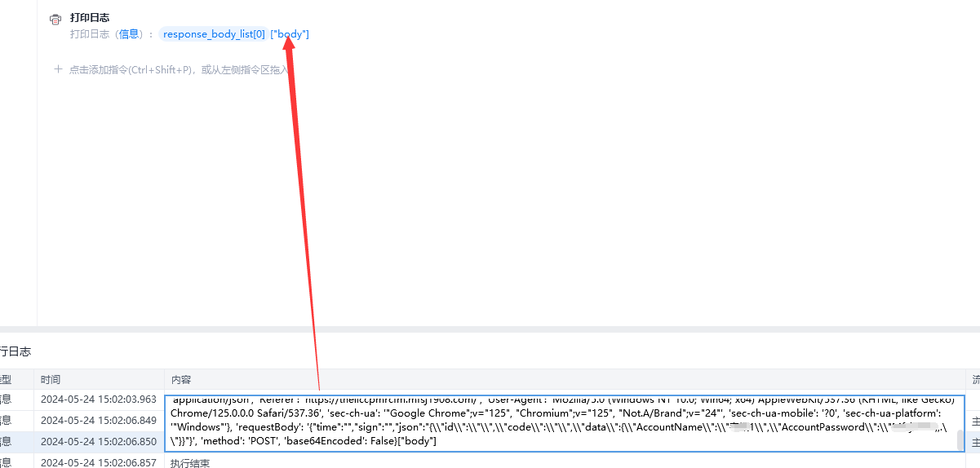Click the response_body_list[0] variable pill
The image size is (980, 468).
[213, 33]
